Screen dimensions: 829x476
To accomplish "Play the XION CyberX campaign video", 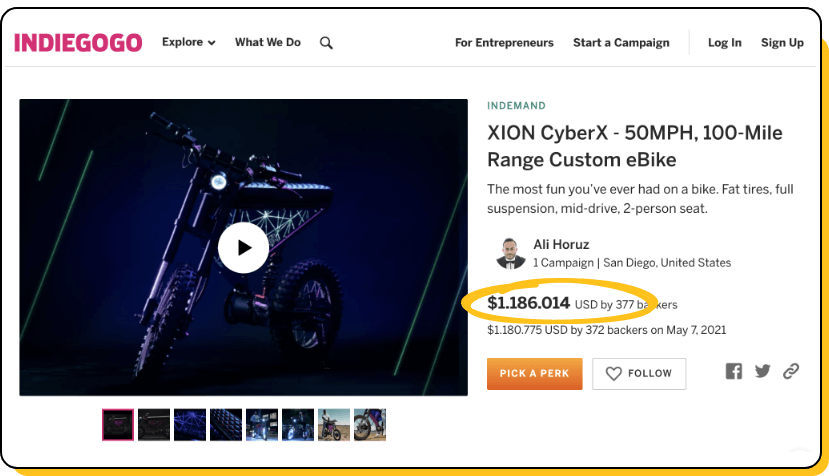I will [x=243, y=248].
